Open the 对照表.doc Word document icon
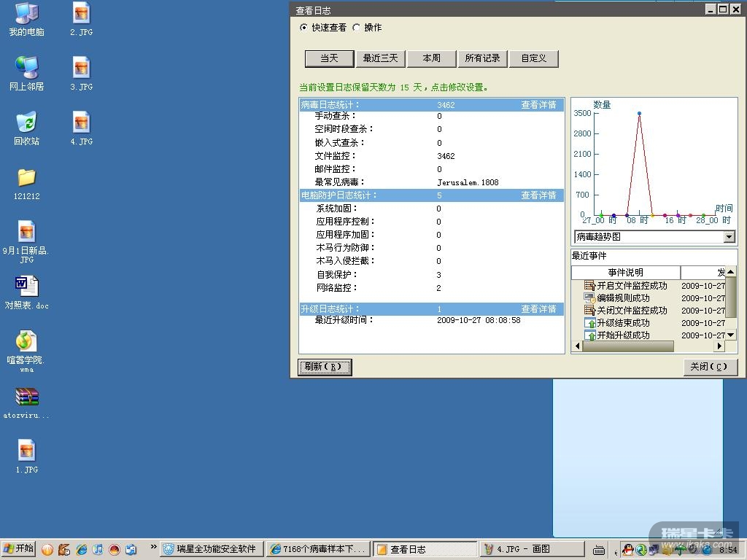Image resolution: width=747 pixels, height=560 pixels. (x=26, y=286)
